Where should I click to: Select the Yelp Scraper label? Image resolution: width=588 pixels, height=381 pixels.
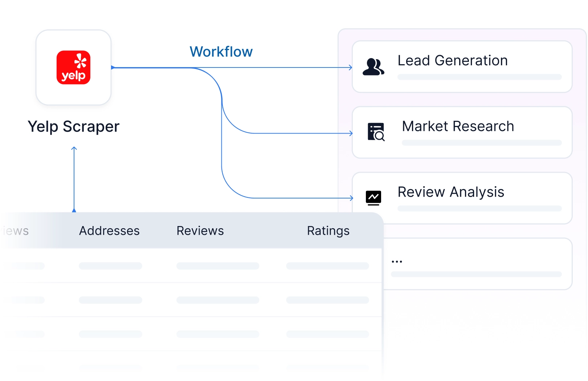(x=74, y=127)
